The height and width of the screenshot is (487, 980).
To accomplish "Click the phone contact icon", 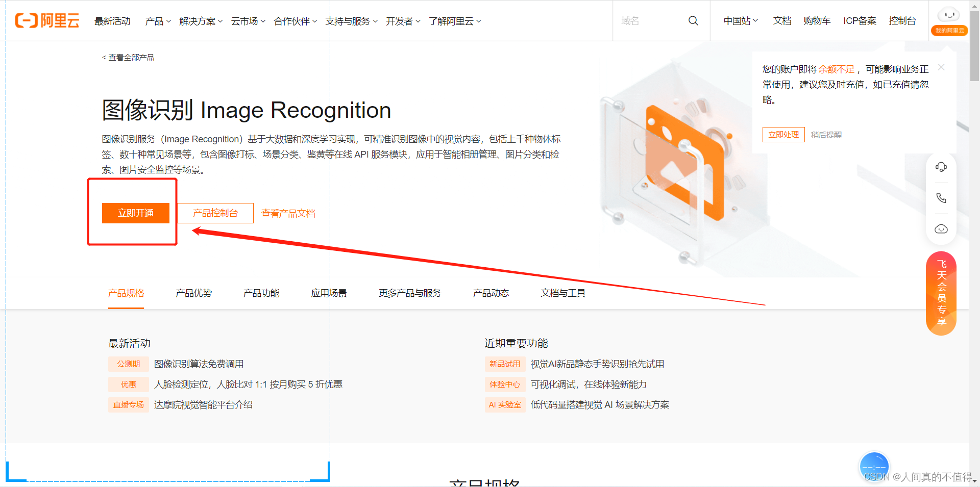I will [x=941, y=198].
